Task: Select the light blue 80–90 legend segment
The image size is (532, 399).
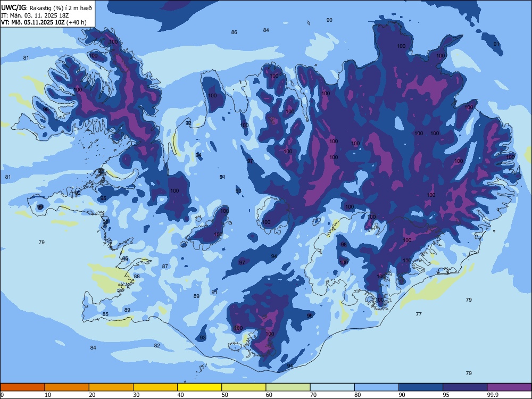Action: (377, 387)
